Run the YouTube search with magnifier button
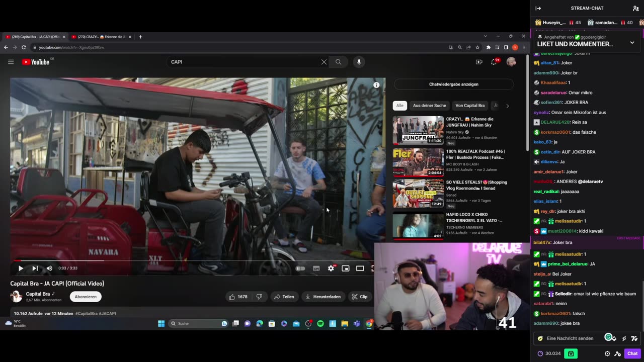644x362 pixels. pyautogui.click(x=338, y=62)
